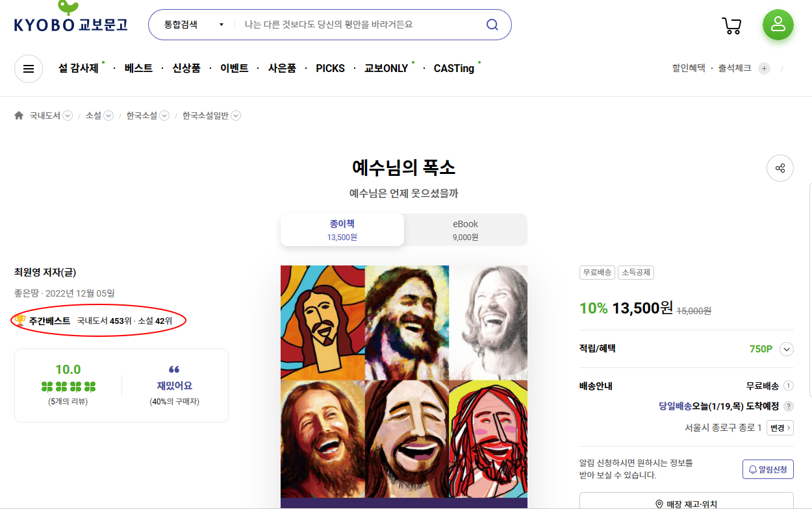Click the four clover rating icons
The image size is (812, 516).
click(x=68, y=387)
